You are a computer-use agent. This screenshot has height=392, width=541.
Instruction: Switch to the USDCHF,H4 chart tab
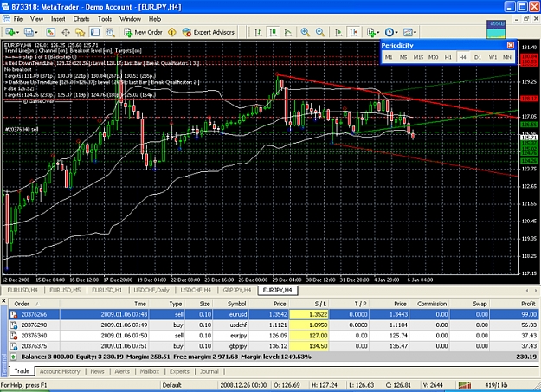pyautogui.click(x=196, y=290)
